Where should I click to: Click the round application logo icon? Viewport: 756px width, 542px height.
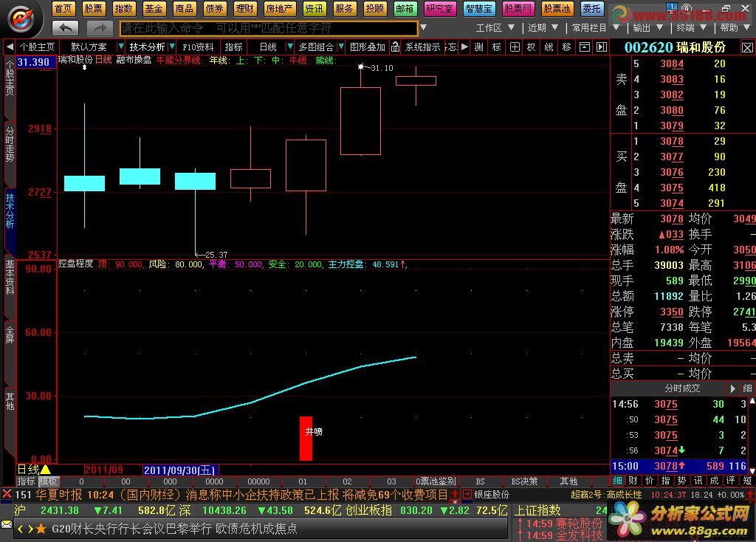click(x=21, y=18)
